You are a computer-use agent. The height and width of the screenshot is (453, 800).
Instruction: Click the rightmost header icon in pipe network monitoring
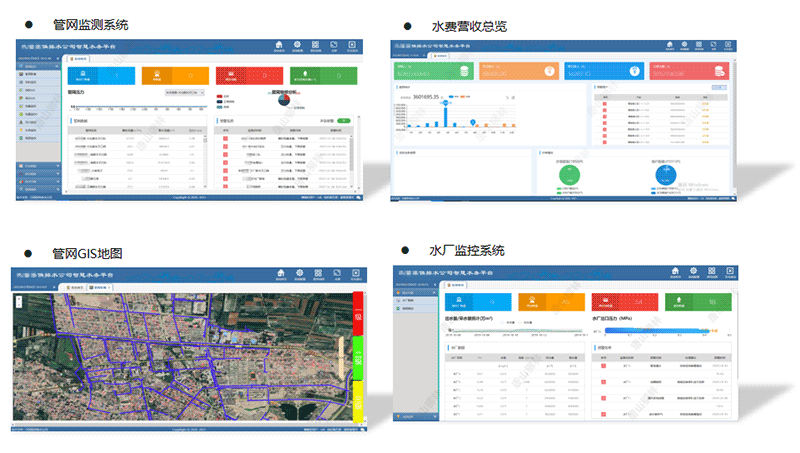coord(352,44)
